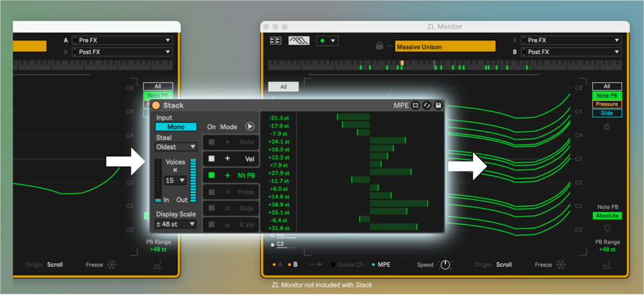Toggle the Absolute Note PB button
This screenshot has height=295, width=644.
click(x=607, y=216)
